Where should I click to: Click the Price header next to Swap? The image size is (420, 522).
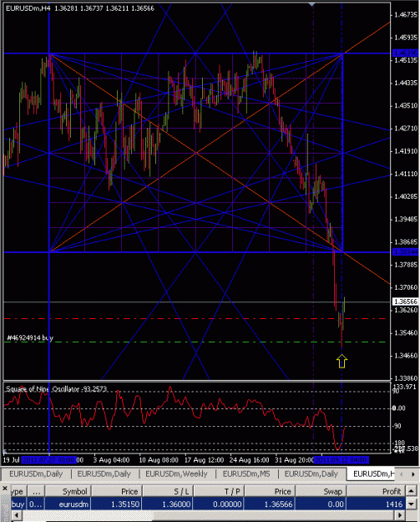coord(270,491)
